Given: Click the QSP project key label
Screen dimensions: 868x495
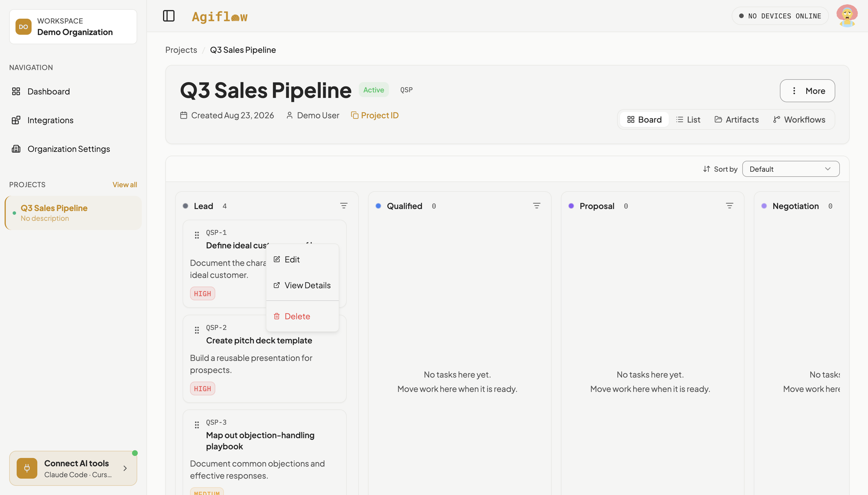Looking at the screenshot, I should pyautogui.click(x=406, y=90).
